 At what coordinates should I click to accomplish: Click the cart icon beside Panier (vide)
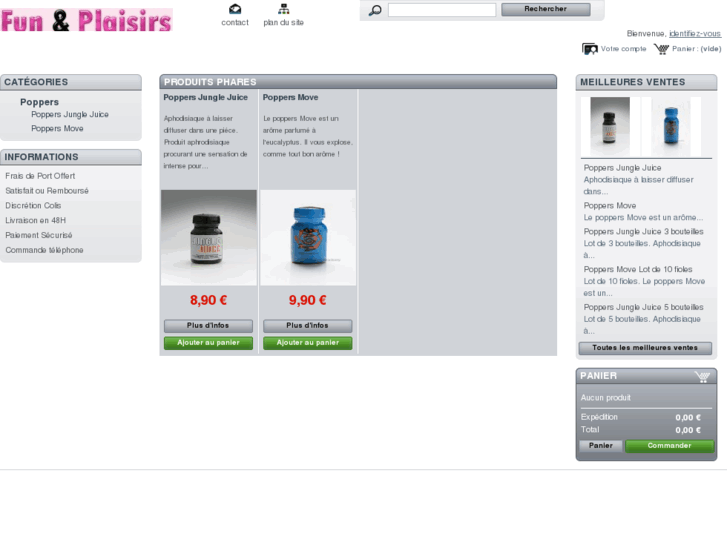pyautogui.click(x=661, y=49)
